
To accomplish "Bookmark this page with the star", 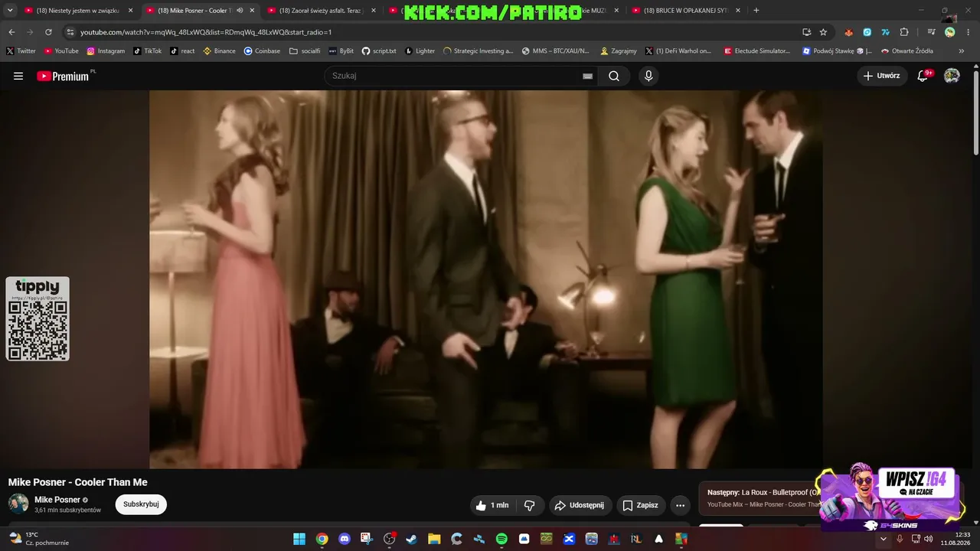I will click(x=823, y=32).
